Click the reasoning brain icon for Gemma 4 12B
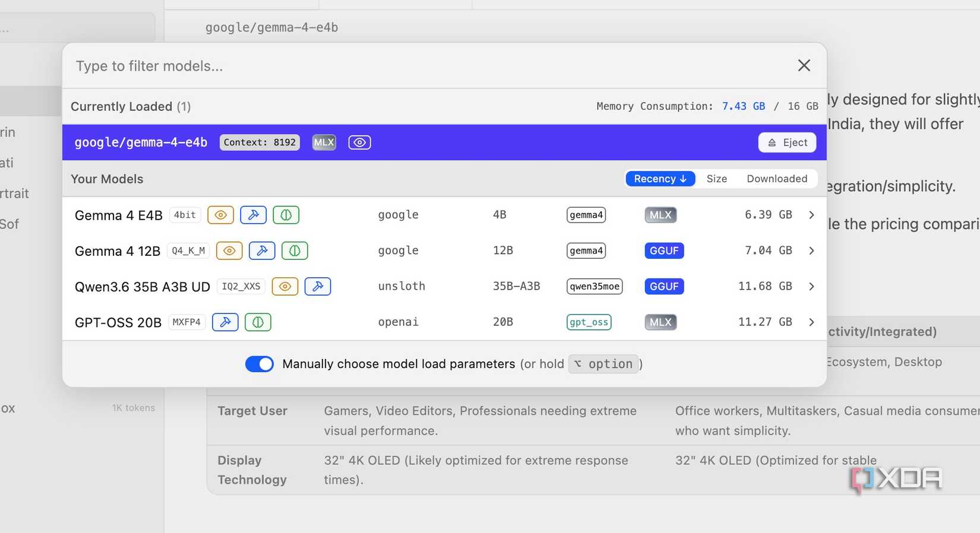 [x=295, y=250]
